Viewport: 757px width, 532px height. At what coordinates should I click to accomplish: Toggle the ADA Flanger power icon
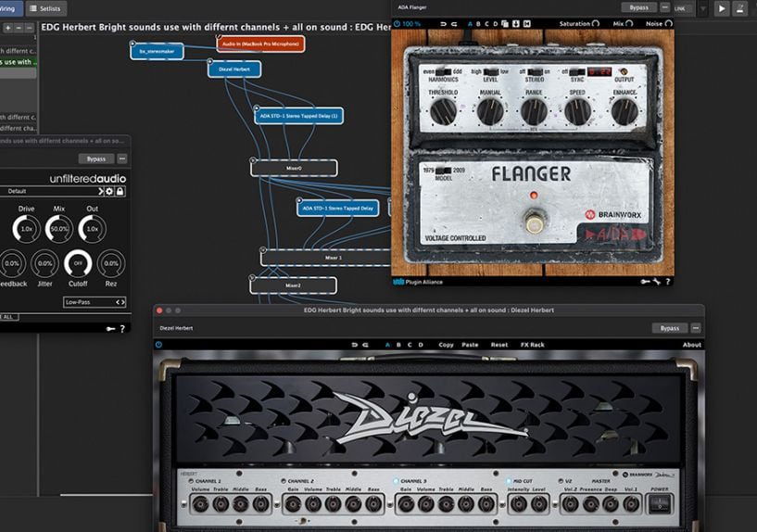[397, 24]
